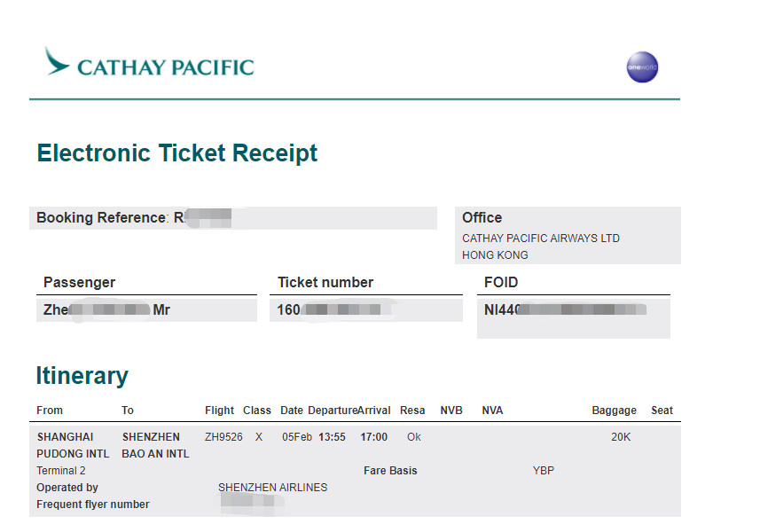The height and width of the screenshot is (532, 760).
Task: Click the CATHAY PACIFIC wordmark text
Action: pos(166,68)
